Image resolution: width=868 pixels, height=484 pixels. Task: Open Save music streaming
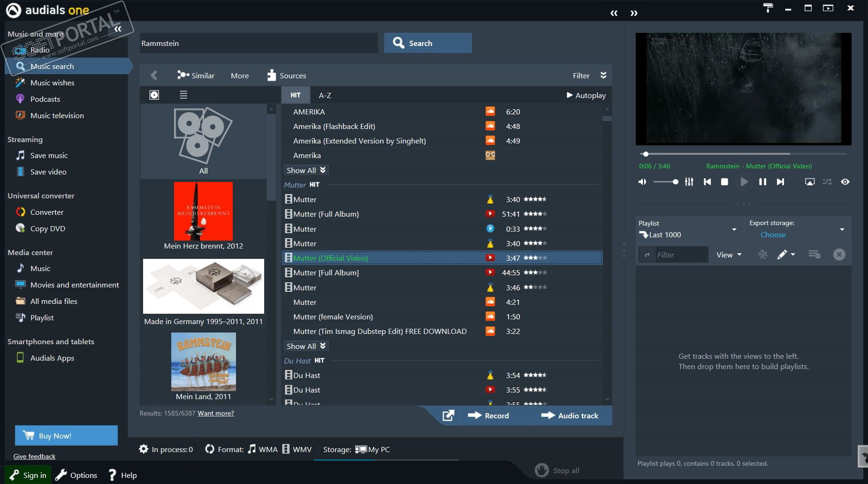click(49, 155)
